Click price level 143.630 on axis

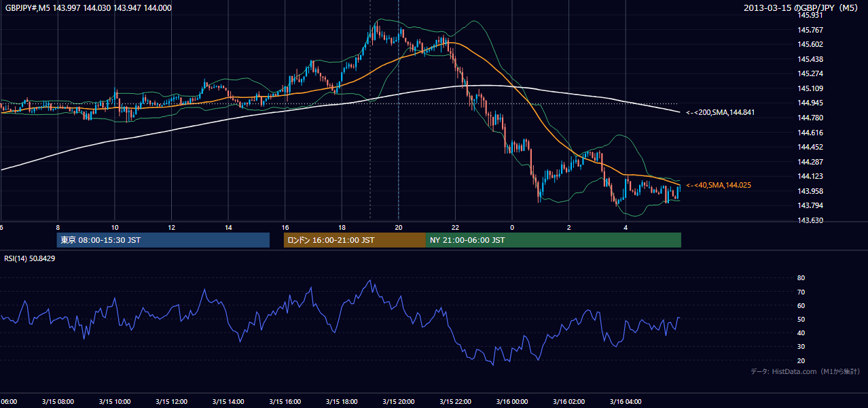809,220
